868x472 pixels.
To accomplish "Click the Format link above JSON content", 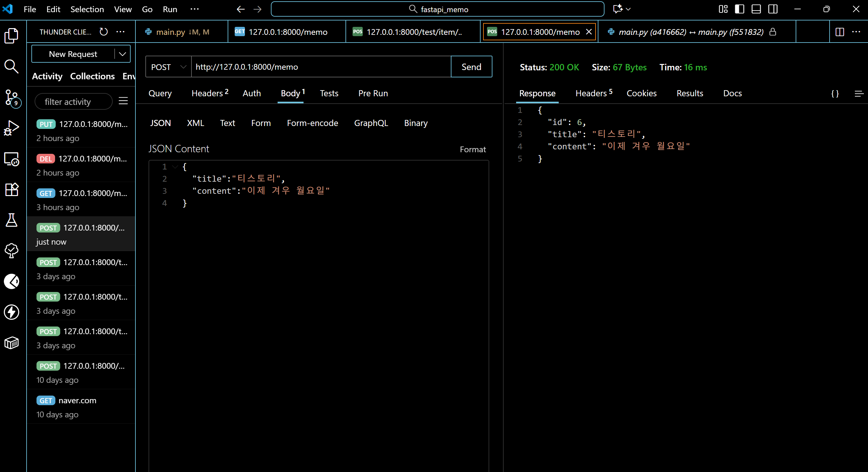I will (x=472, y=149).
